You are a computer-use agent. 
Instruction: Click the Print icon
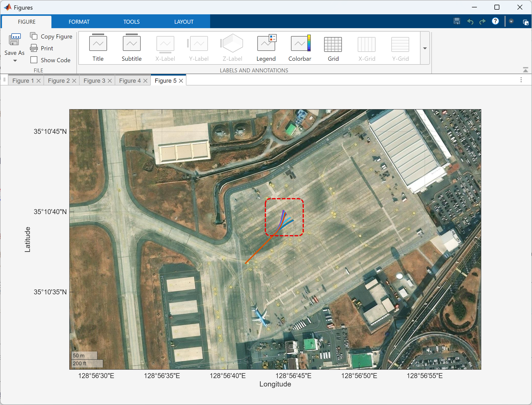(x=34, y=48)
